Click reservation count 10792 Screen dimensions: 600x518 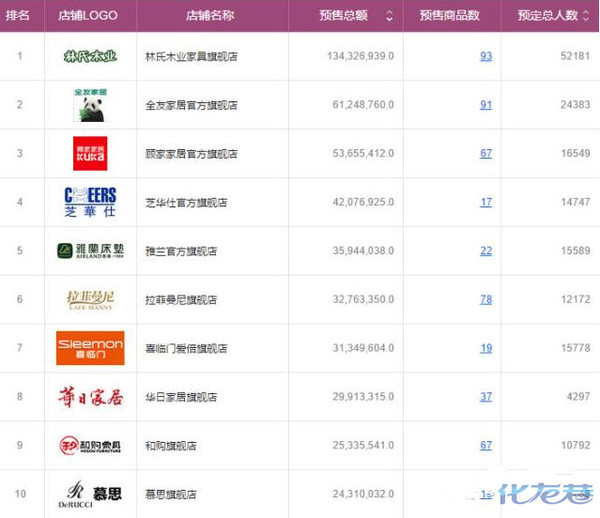tap(575, 446)
